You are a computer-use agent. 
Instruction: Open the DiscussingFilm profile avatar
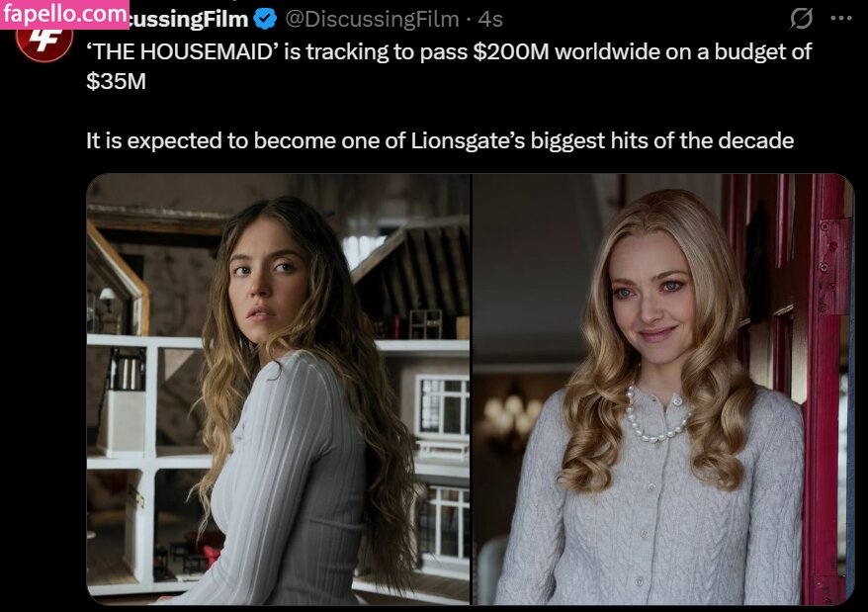[44, 42]
